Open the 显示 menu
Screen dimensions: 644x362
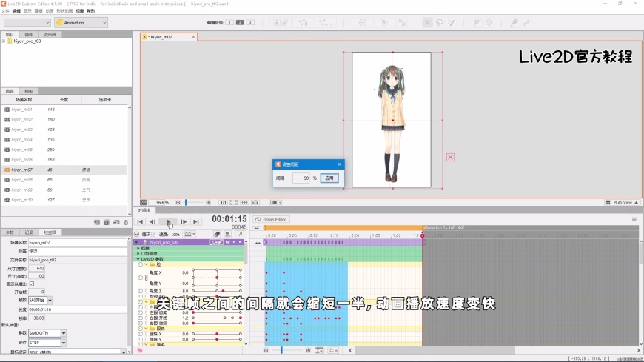coord(27,10)
